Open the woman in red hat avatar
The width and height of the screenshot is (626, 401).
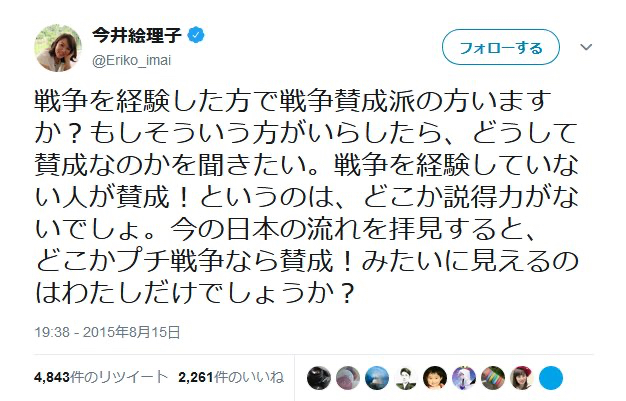(x=523, y=377)
